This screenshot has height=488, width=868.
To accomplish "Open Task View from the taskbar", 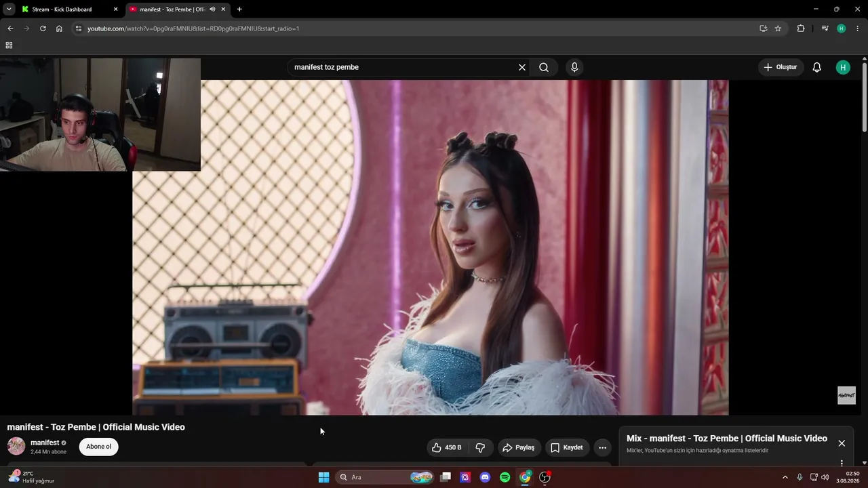I will [446, 477].
